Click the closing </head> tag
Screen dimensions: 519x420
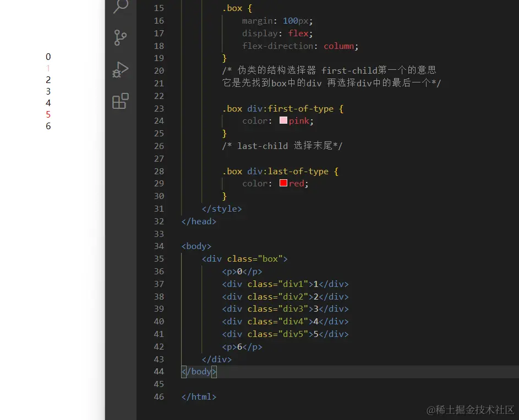click(199, 221)
